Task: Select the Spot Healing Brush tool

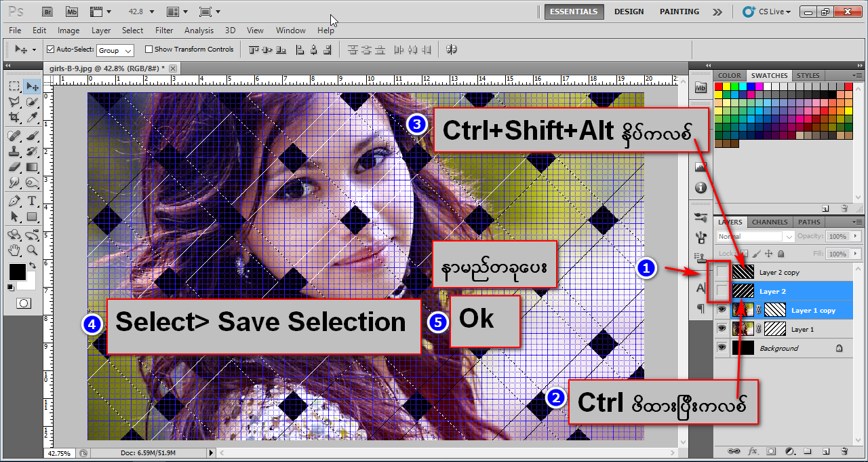Action: coord(14,136)
